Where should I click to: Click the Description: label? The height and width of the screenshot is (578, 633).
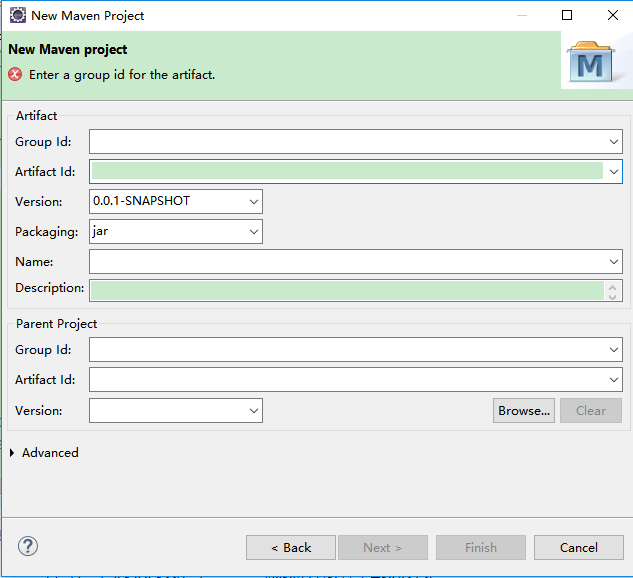[50, 288]
